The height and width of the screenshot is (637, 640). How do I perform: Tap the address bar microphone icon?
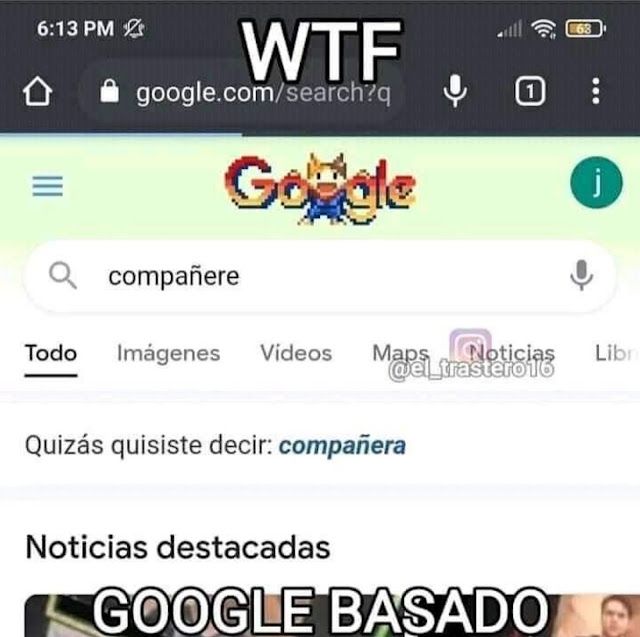pyautogui.click(x=455, y=91)
